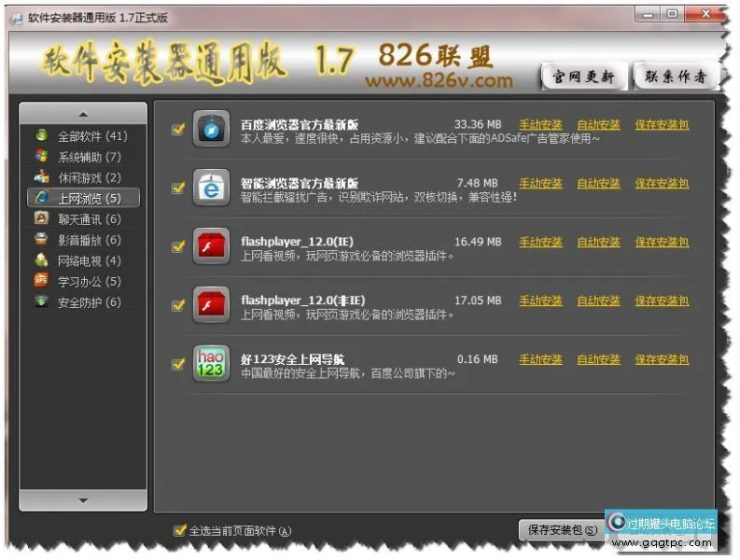Click the 33.36 MB size value

tap(478, 125)
